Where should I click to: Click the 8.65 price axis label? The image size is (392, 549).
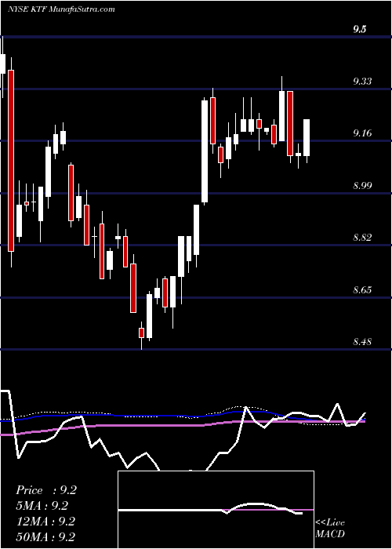point(362,290)
